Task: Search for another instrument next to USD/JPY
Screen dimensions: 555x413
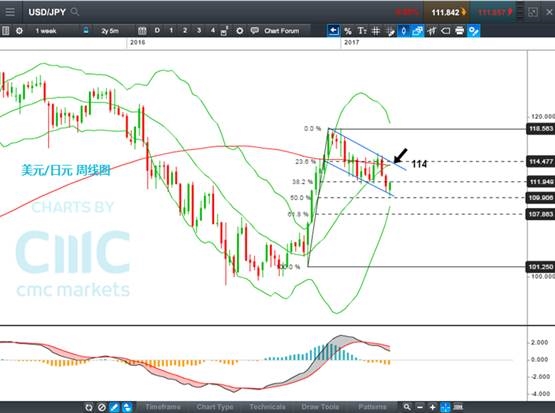Action: coord(75,12)
